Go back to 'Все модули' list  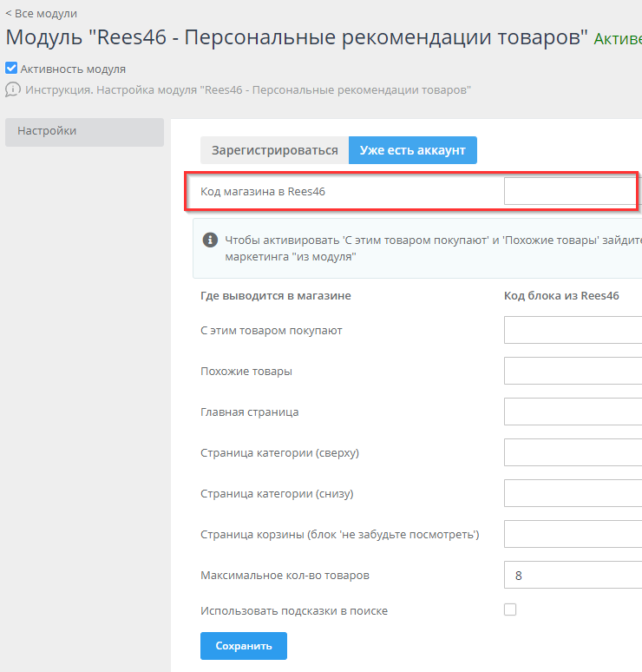pos(41,13)
